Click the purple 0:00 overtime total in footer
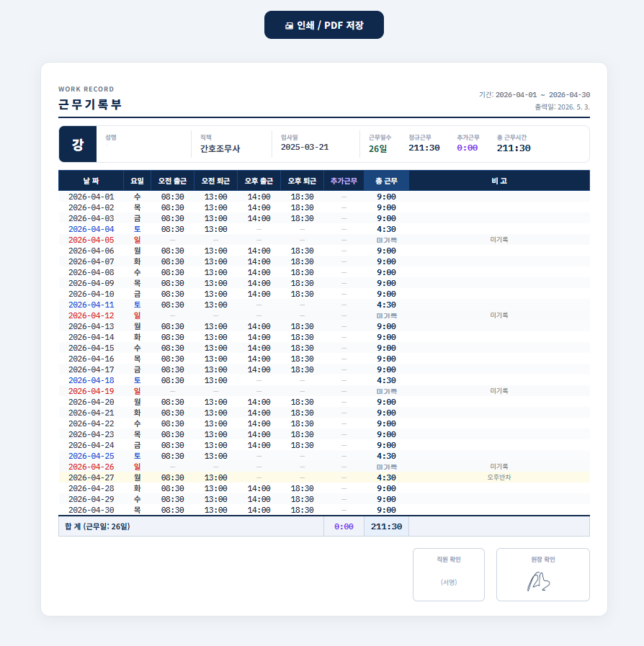The height and width of the screenshot is (646, 644). (344, 526)
